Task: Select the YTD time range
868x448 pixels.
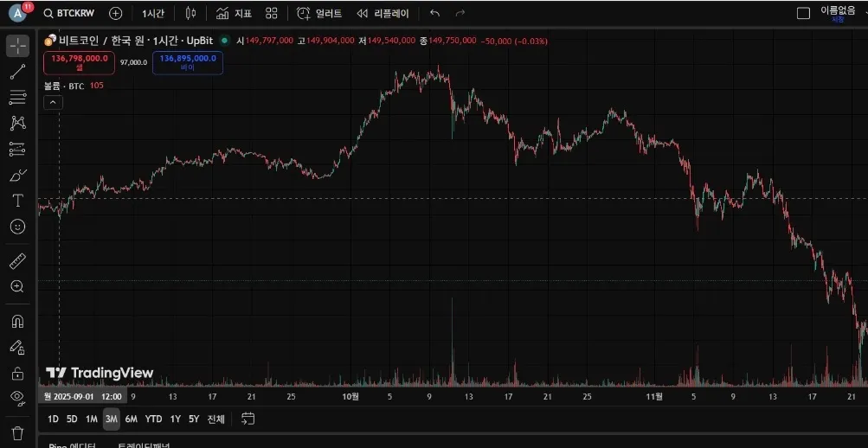Action: (x=153, y=419)
